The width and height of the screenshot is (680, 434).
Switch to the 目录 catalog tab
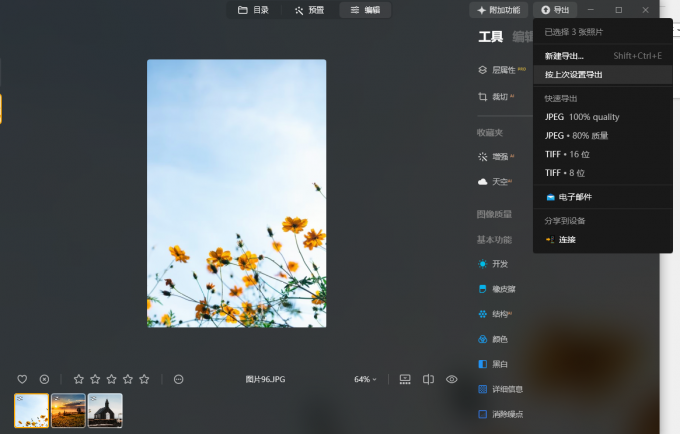point(254,10)
